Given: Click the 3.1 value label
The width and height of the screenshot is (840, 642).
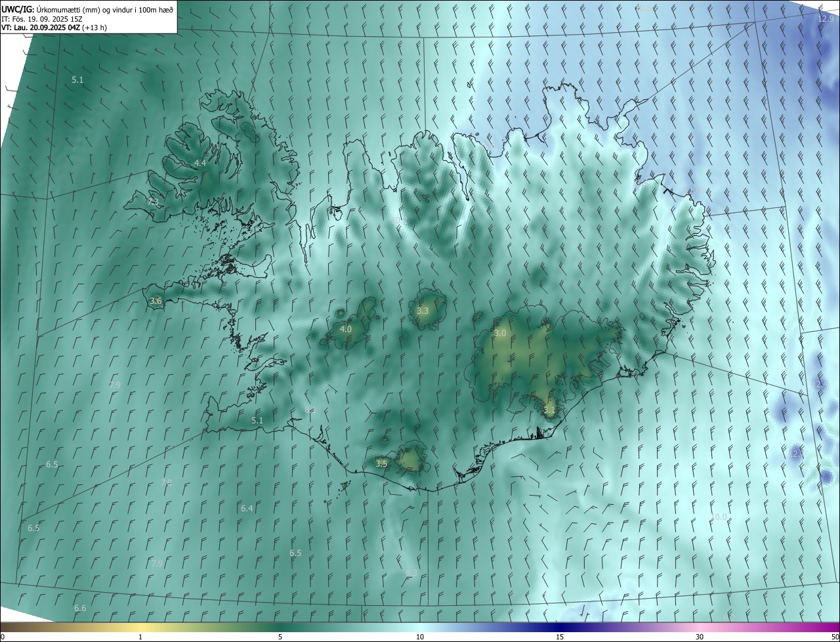Looking at the screenshot, I should tap(549, 411).
